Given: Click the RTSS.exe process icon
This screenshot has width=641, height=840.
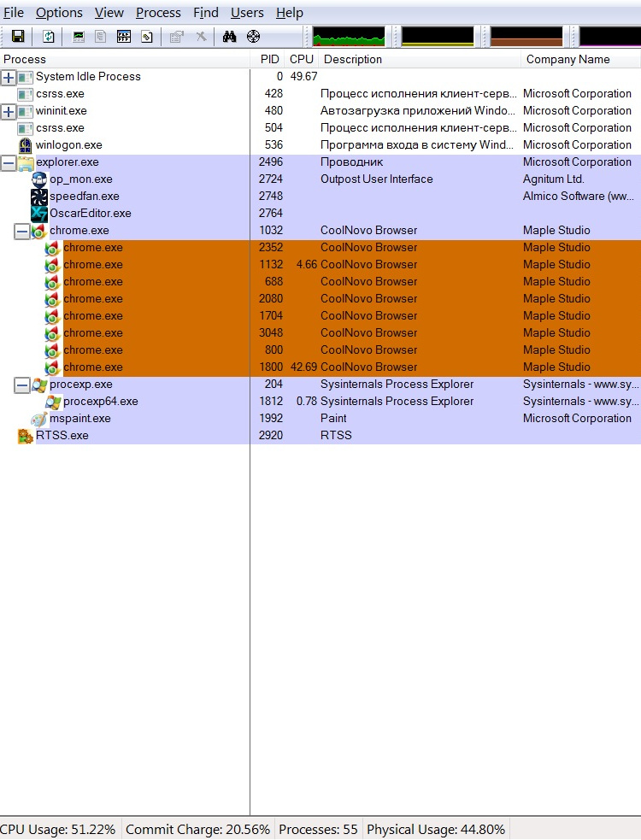Looking at the screenshot, I should pos(26,436).
